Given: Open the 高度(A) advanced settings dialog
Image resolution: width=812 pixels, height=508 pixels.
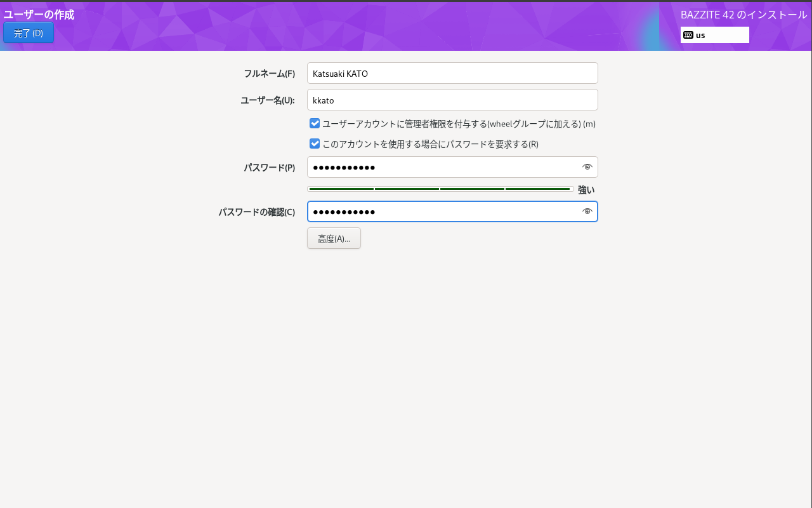Looking at the screenshot, I should point(334,238).
